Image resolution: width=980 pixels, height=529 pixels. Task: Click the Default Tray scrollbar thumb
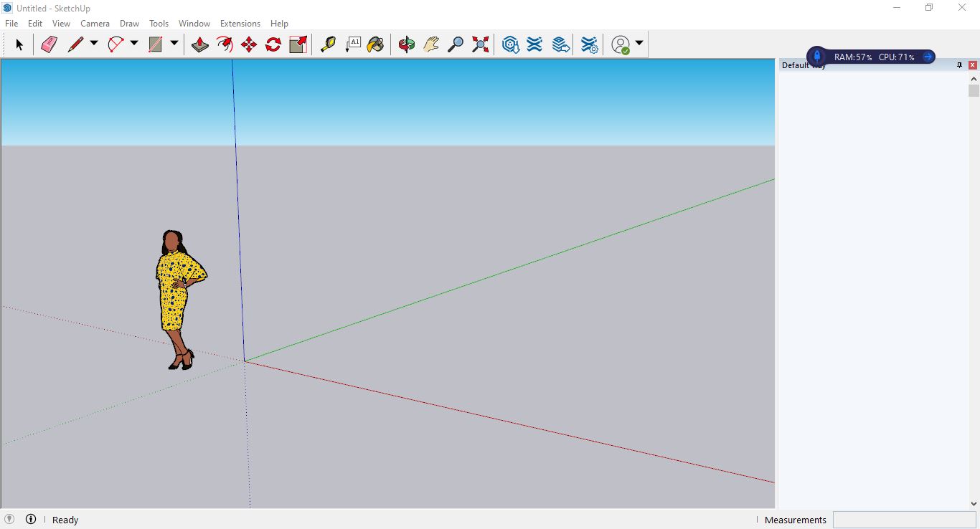[x=974, y=91]
